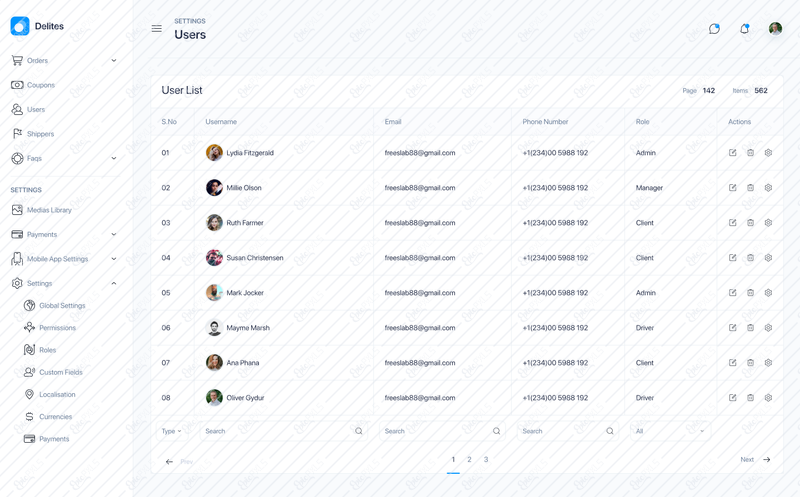Select page 3 in pagination
Image resolution: width=800 pixels, height=497 pixels.
click(486, 459)
